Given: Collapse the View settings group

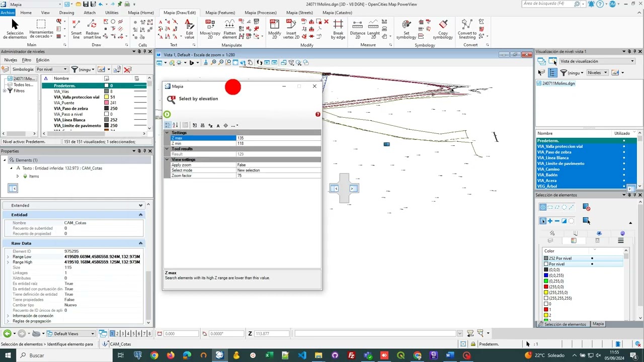Looking at the screenshot, I should (167, 159).
